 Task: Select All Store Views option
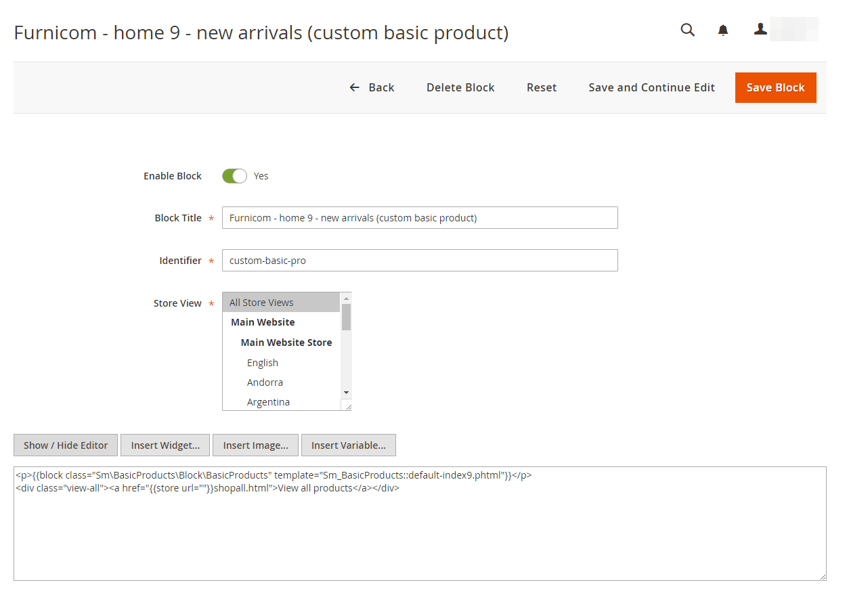click(281, 303)
